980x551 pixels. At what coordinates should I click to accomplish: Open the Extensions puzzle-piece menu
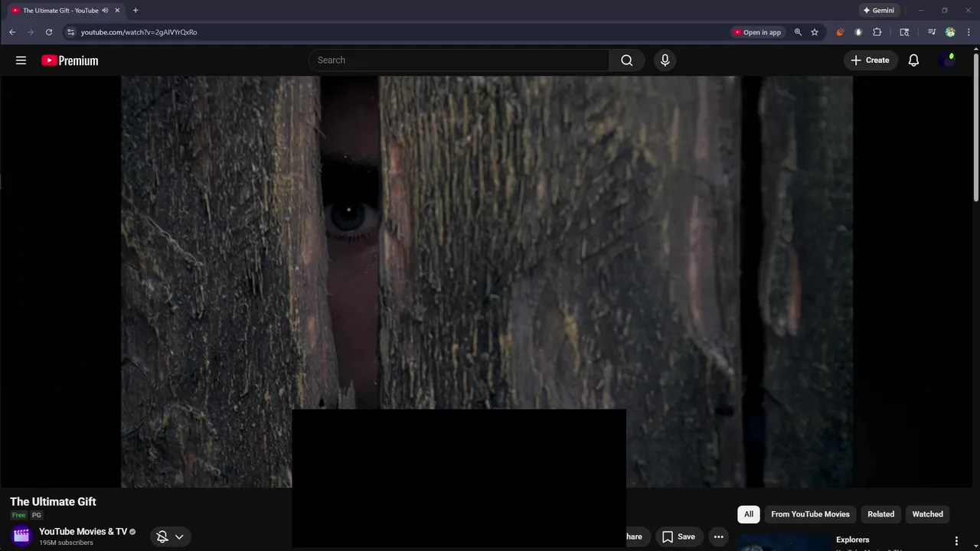point(877,32)
